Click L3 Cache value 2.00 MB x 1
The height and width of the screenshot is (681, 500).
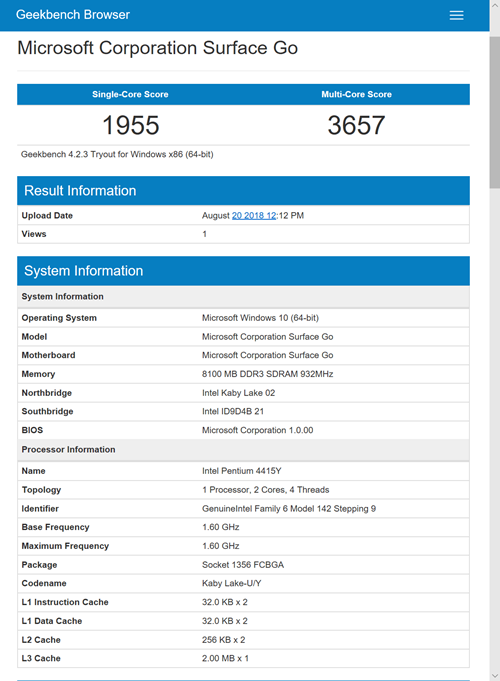pos(225,658)
